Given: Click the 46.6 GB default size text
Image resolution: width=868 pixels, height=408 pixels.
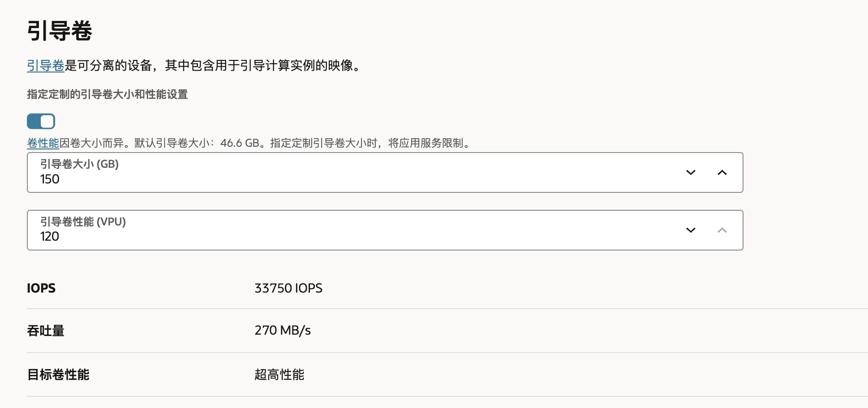Looking at the screenshot, I should (240, 143).
